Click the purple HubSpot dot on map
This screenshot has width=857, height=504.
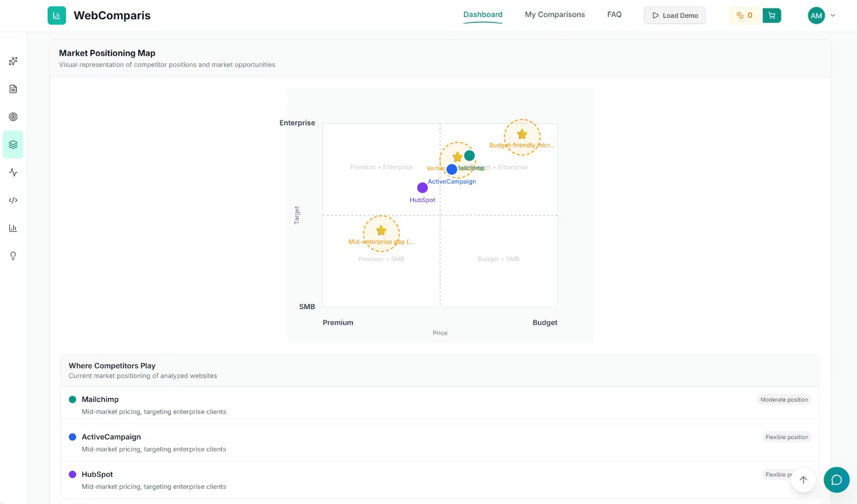click(x=422, y=188)
